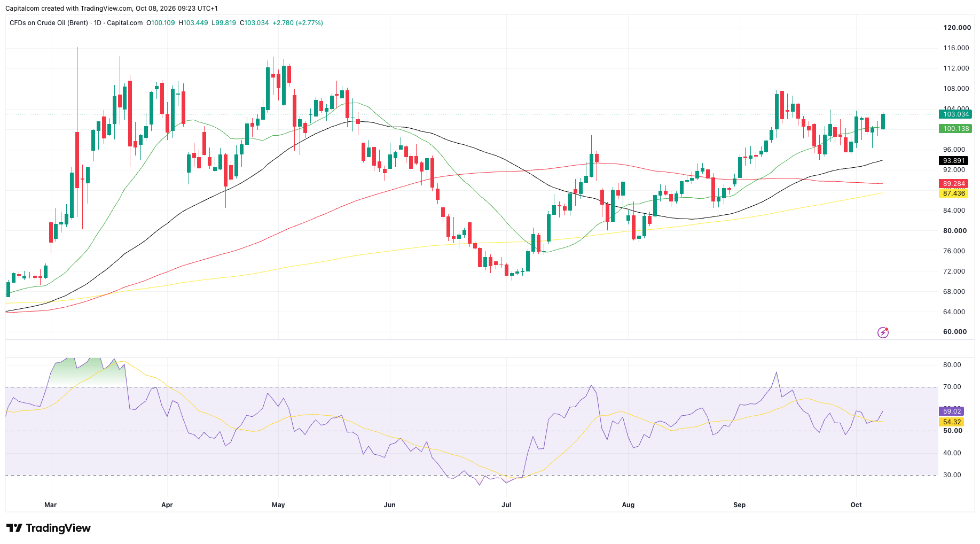This screenshot has height=544, width=980.
Task: Click the RSI 30.00 axis label
Action: tap(952, 475)
